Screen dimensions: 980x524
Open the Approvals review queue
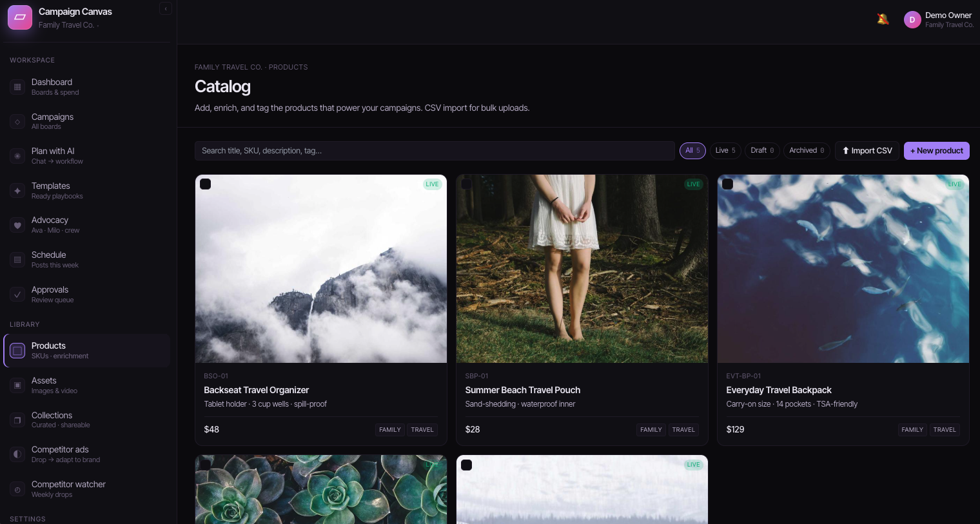tap(87, 295)
